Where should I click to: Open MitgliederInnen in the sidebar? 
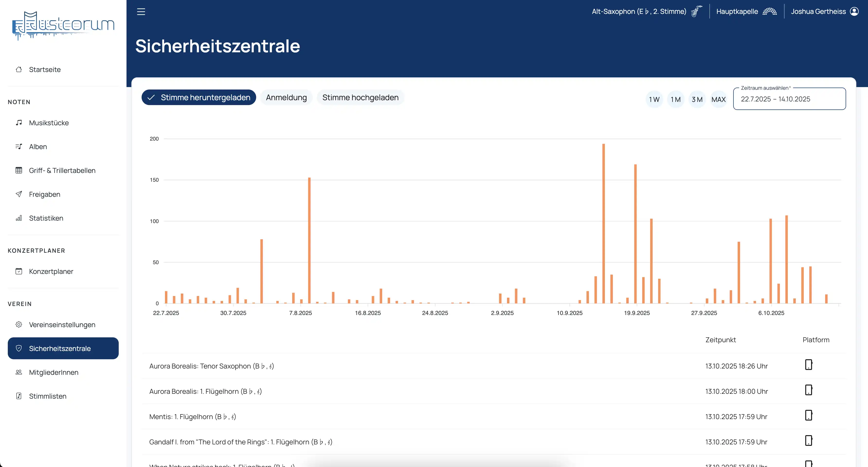click(x=54, y=372)
